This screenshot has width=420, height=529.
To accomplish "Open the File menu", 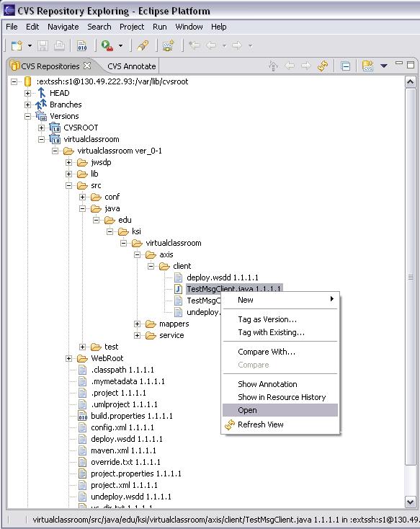I will pos(12,27).
